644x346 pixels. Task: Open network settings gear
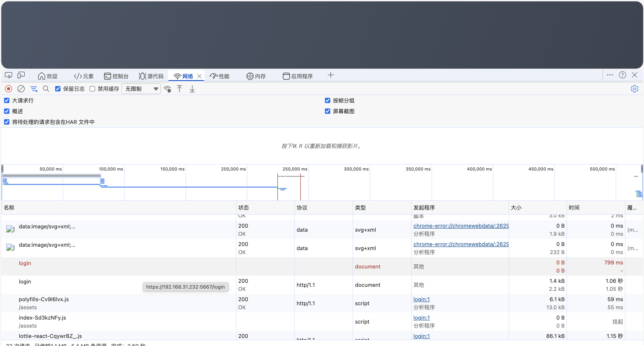[x=634, y=89]
